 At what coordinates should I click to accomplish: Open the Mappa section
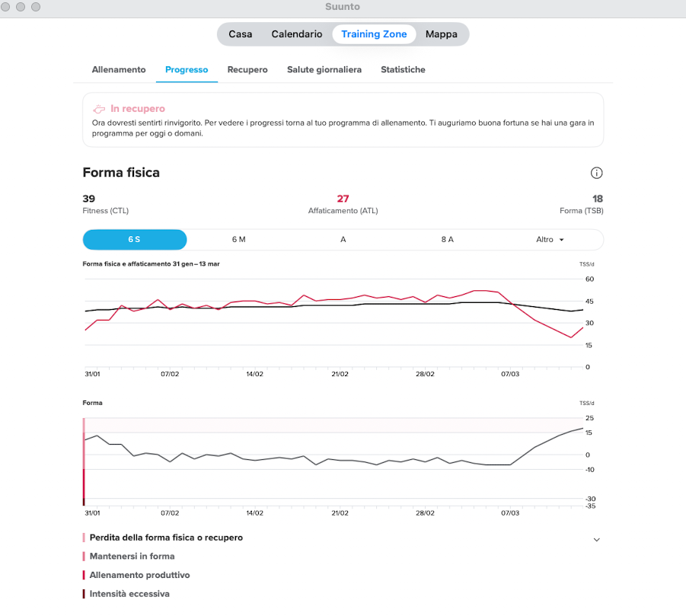[x=442, y=34]
